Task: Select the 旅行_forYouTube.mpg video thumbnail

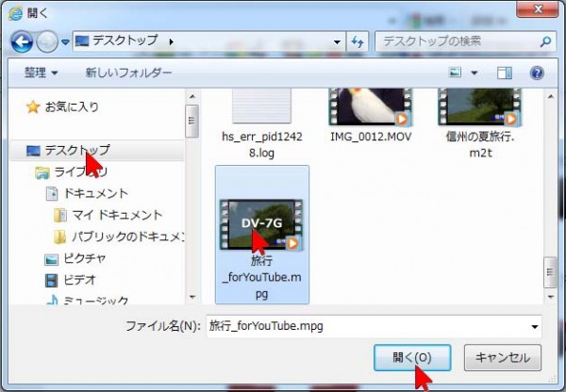Action: click(x=261, y=224)
